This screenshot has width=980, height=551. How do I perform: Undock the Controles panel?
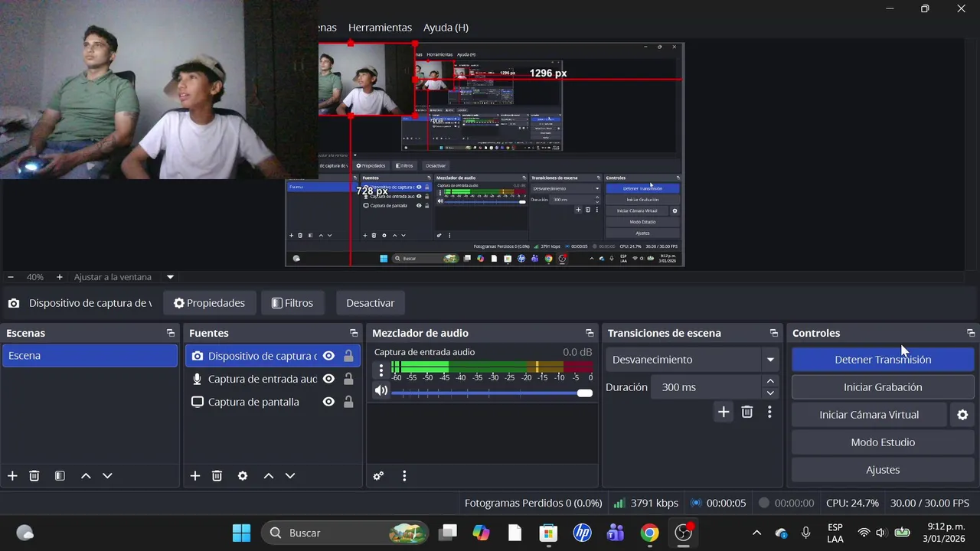pos(971,333)
